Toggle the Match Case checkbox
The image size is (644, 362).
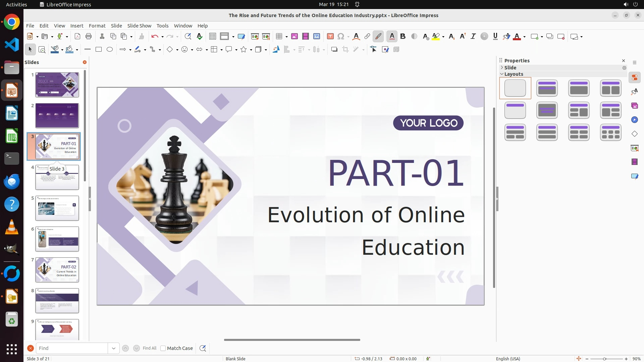[163, 348]
